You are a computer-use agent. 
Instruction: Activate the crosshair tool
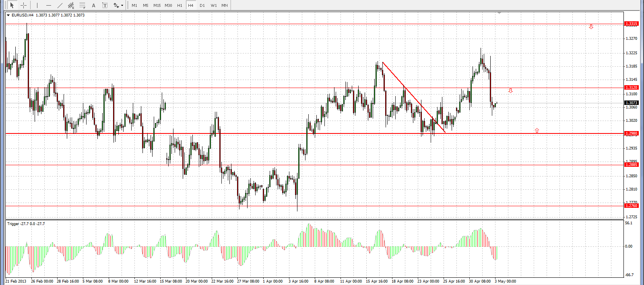pos(24,5)
